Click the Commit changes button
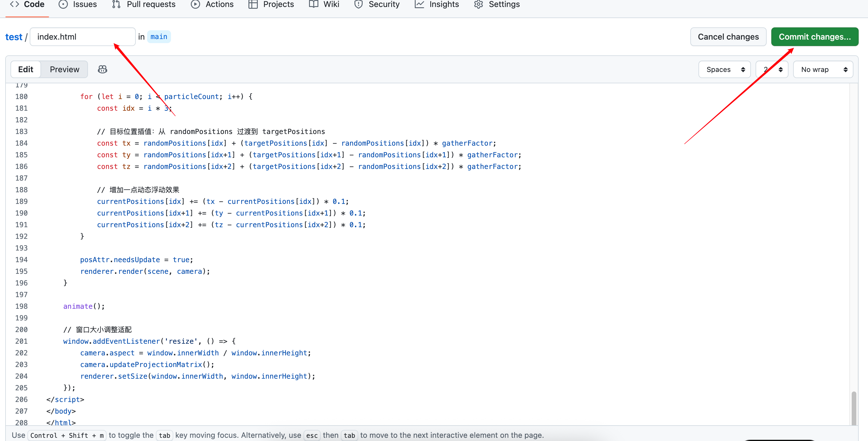This screenshot has height=441, width=868. (x=814, y=37)
